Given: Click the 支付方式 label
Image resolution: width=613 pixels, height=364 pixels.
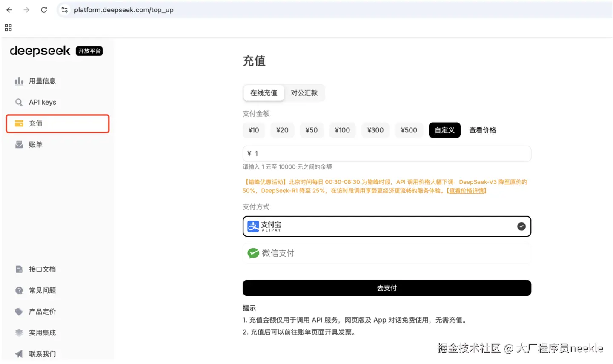Looking at the screenshot, I should click(256, 207).
